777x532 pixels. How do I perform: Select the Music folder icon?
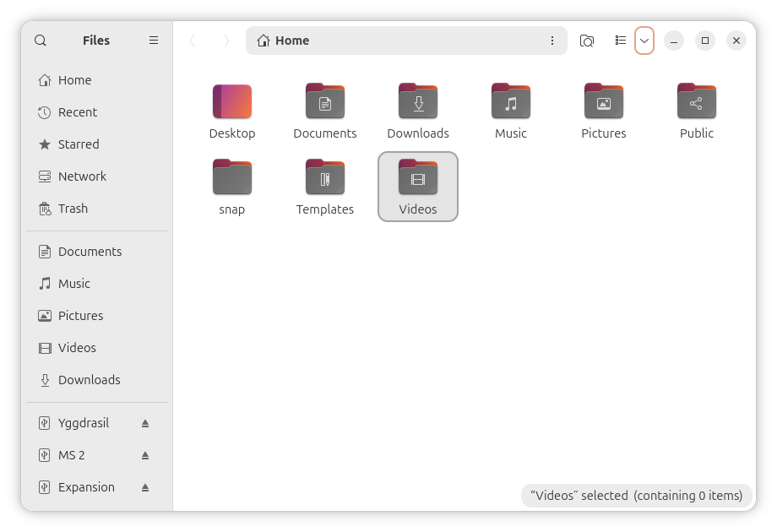(511, 102)
